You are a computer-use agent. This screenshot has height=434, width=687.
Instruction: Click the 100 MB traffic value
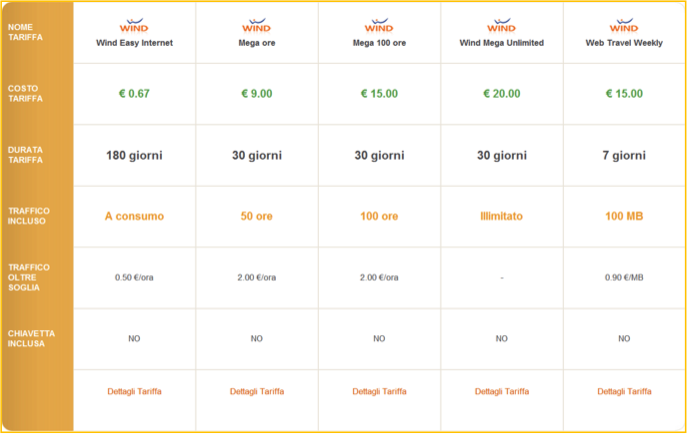[624, 216]
